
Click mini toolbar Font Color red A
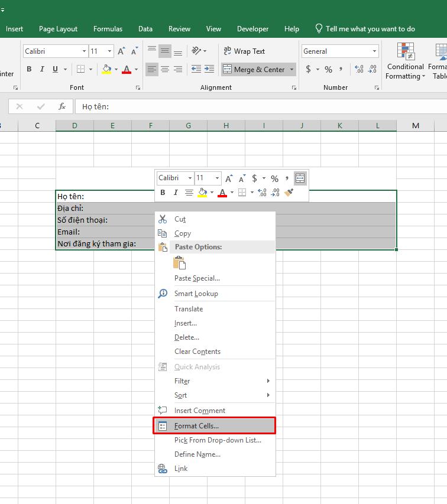222,193
